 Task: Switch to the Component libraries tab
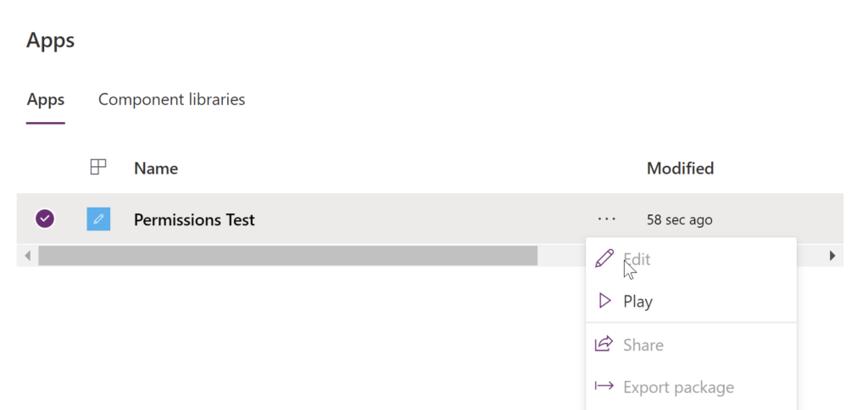171,100
